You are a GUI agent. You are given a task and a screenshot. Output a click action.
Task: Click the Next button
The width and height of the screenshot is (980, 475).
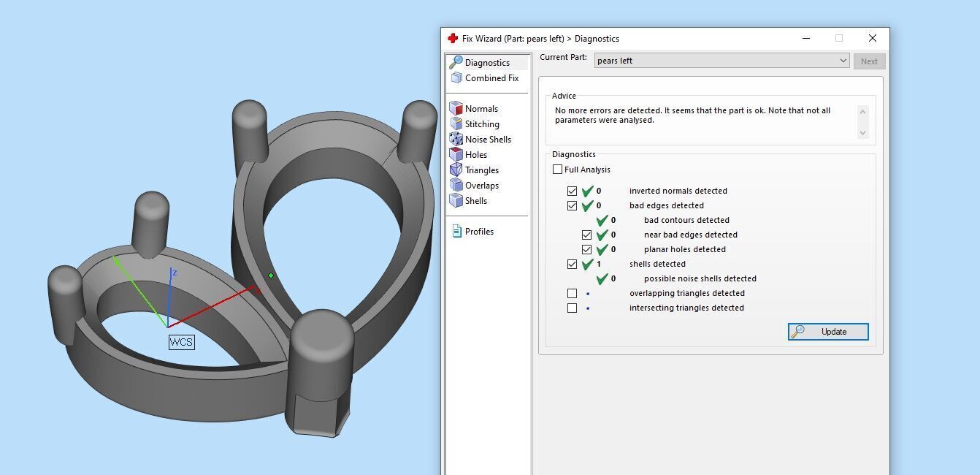pyautogui.click(x=869, y=61)
